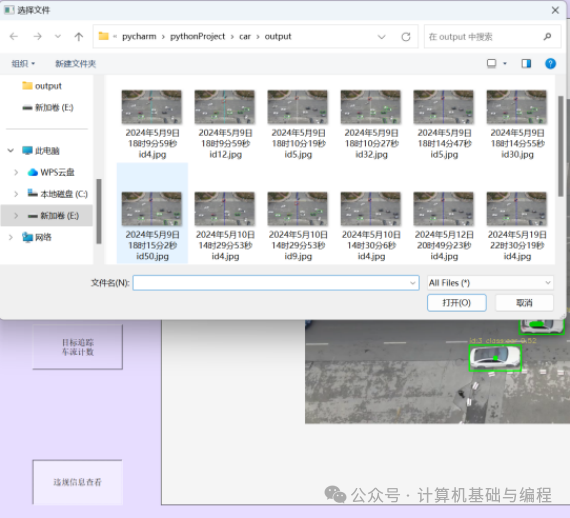The image size is (570, 518).
Task: Select file 22时30分19秒 id4.jpg
Action: (x=517, y=226)
